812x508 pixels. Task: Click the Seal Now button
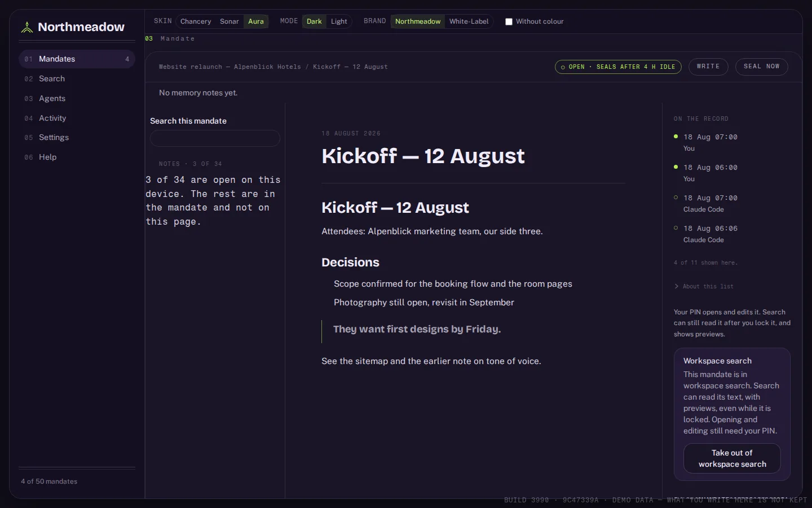pos(762,67)
